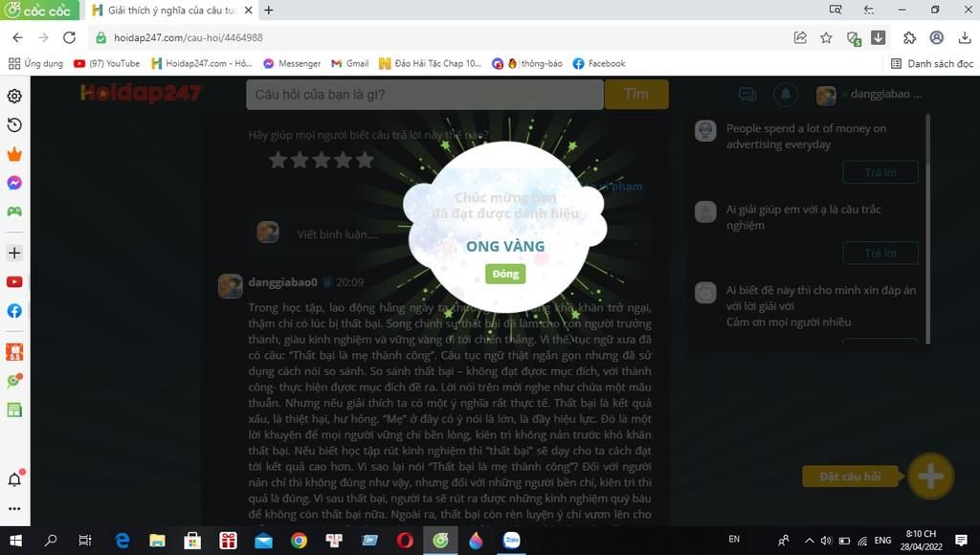Open the Cốc Cốc video downloader icon
Image resolution: width=980 pixels, height=555 pixels.
coord(879,37)
